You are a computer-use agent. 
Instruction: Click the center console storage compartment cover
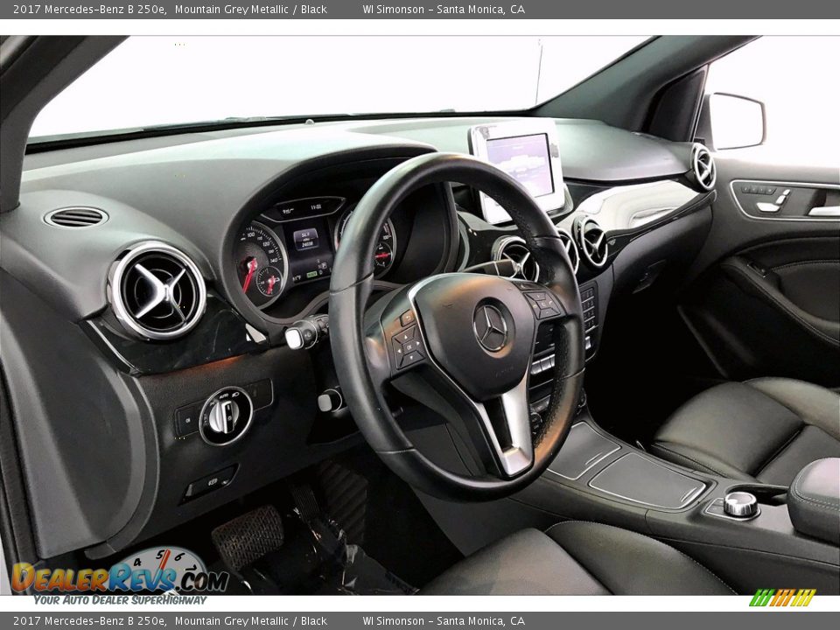click(x=647, y=479)
